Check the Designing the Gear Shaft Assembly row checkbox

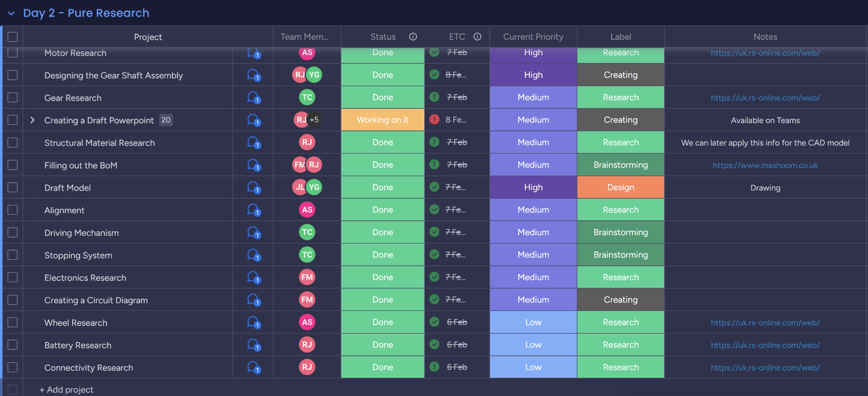coord(13,75)
